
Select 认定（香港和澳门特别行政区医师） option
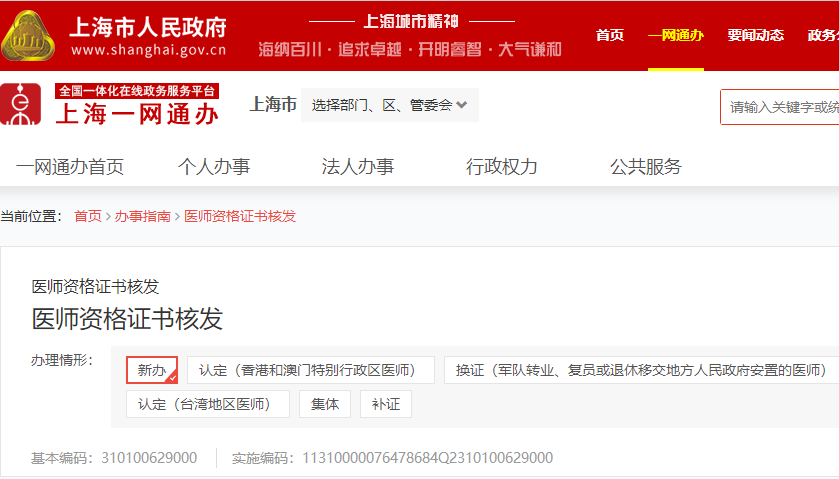point(310,370)
